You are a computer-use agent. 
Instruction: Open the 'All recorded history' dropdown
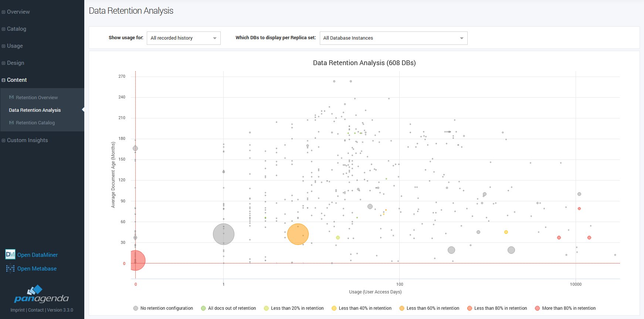coord(183,38)
